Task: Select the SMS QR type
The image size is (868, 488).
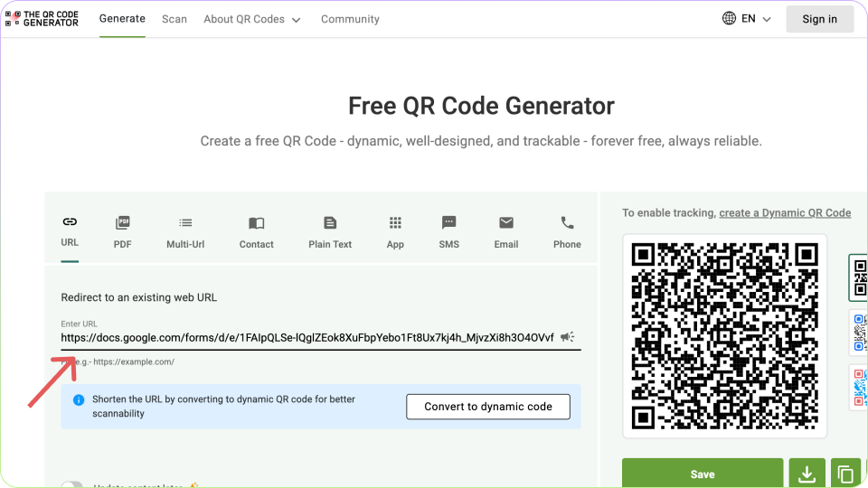Action: (449, 232)
